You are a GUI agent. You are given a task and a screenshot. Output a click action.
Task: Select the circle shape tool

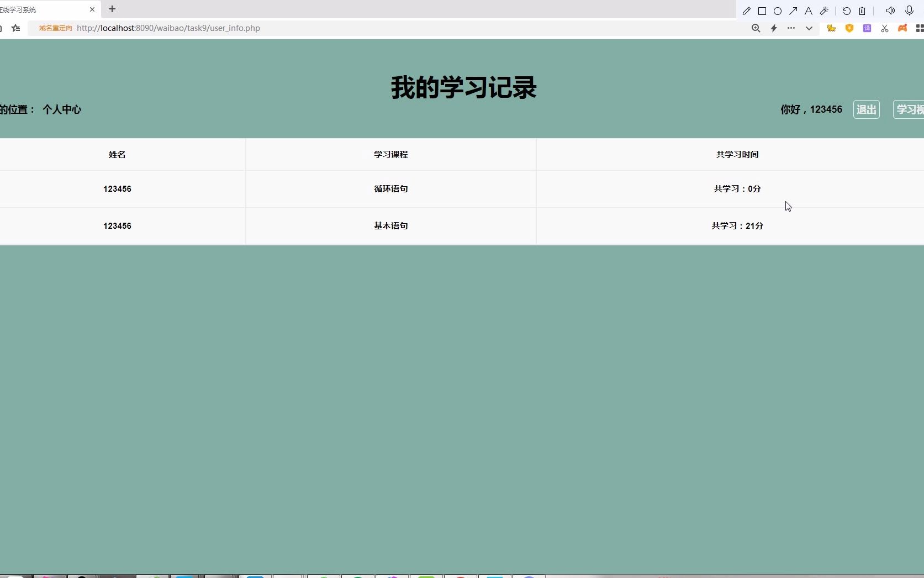[778, 10]
